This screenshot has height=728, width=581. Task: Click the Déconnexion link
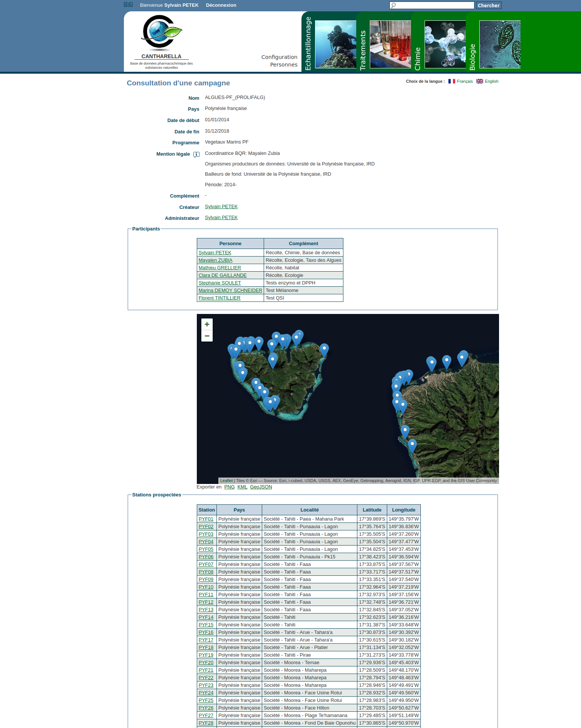pos(221,5)
